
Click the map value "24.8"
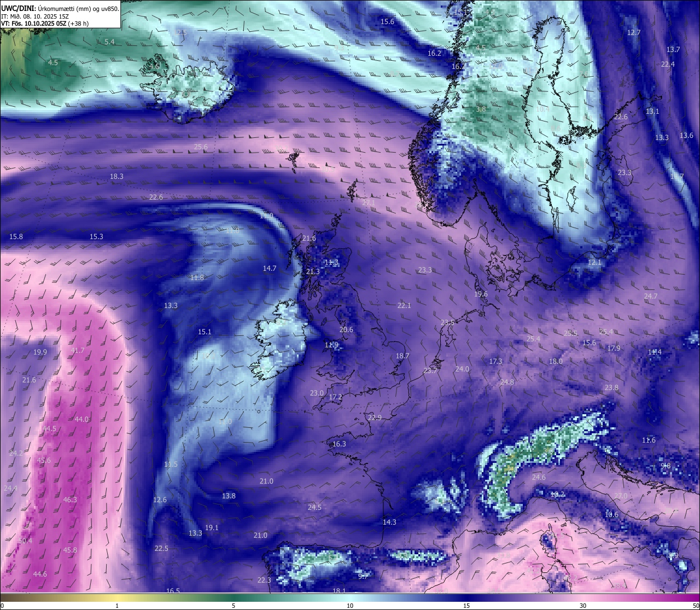tap(507, 382)
